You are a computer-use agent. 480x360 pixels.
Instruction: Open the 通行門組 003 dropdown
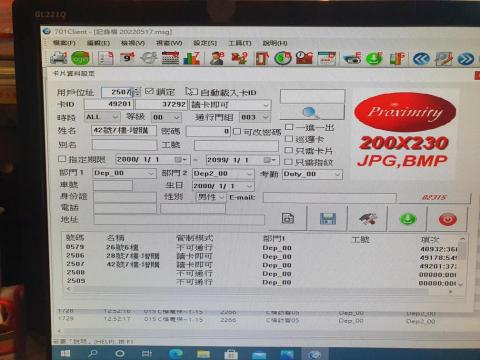(x=255, y=117)
